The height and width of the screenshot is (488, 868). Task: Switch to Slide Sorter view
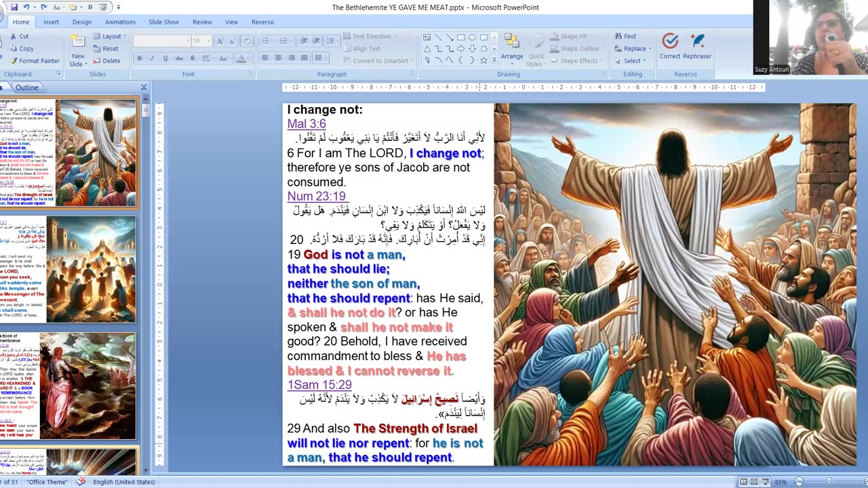753,482
